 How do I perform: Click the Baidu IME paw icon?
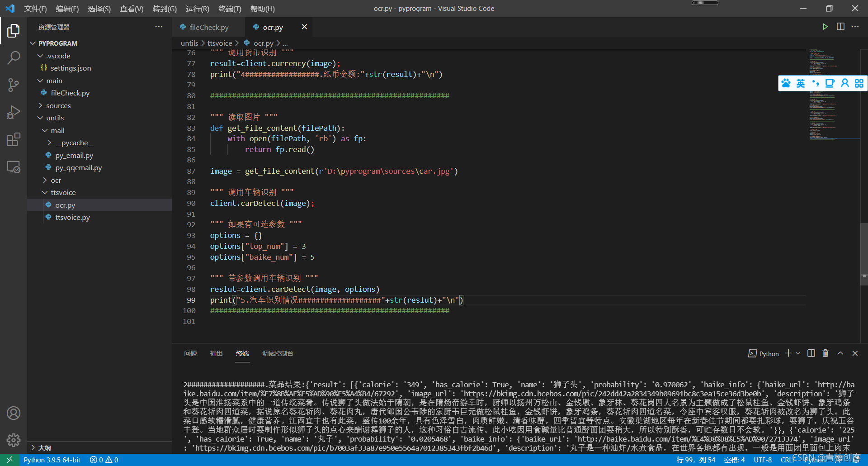787,83
